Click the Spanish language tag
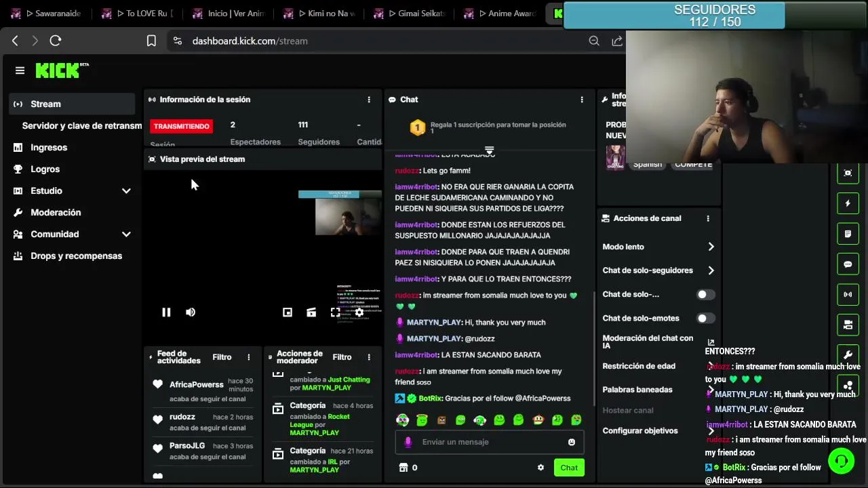The width and height of the screenshot is (868, 488). coord(648,164)
